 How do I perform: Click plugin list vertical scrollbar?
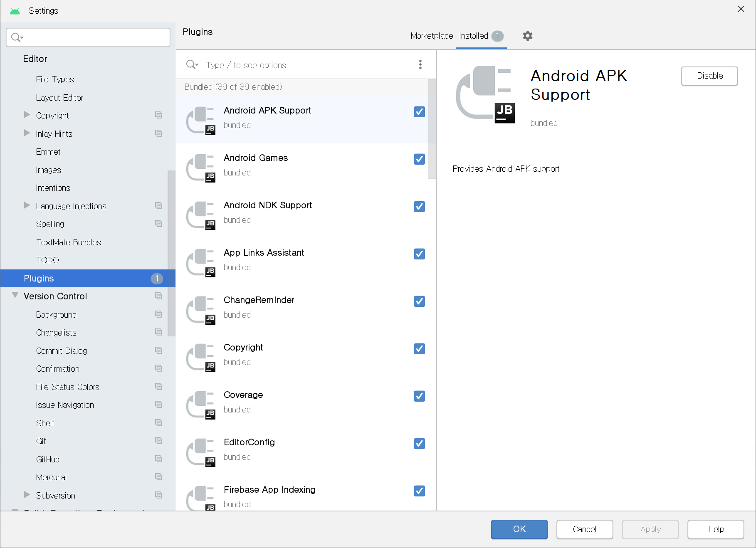coord(432,129)
